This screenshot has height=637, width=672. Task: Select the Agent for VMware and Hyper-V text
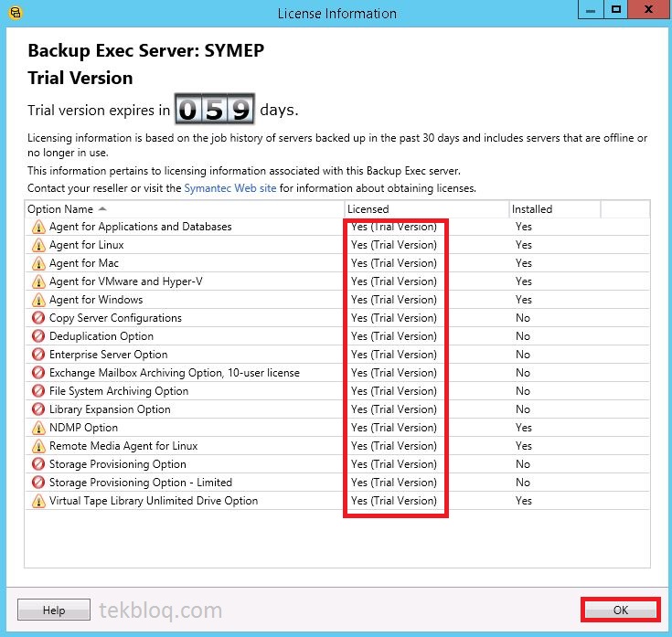point(126,281)
